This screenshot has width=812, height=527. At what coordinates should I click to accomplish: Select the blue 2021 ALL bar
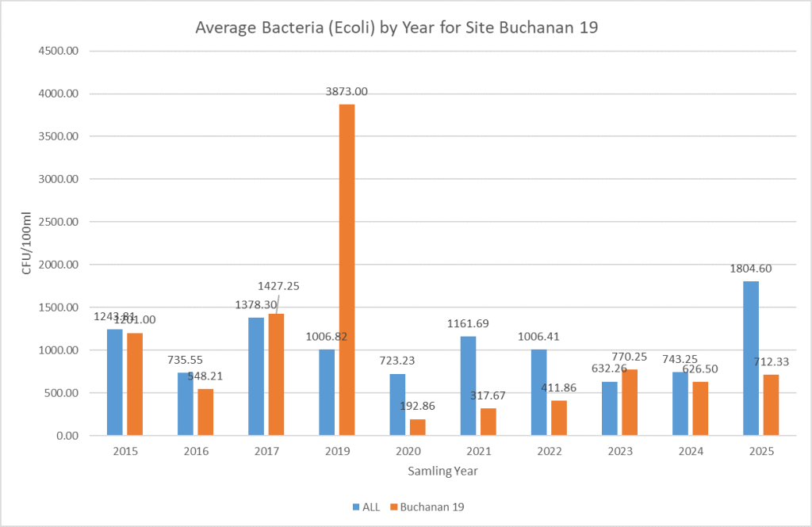coord(468,386)
